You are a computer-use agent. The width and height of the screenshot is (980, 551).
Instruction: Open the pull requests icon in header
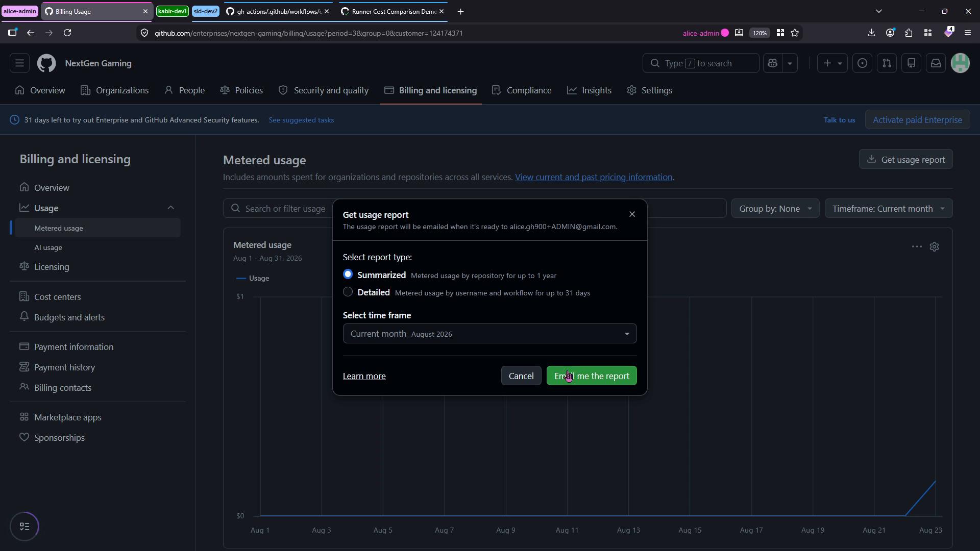pos(887,63)
